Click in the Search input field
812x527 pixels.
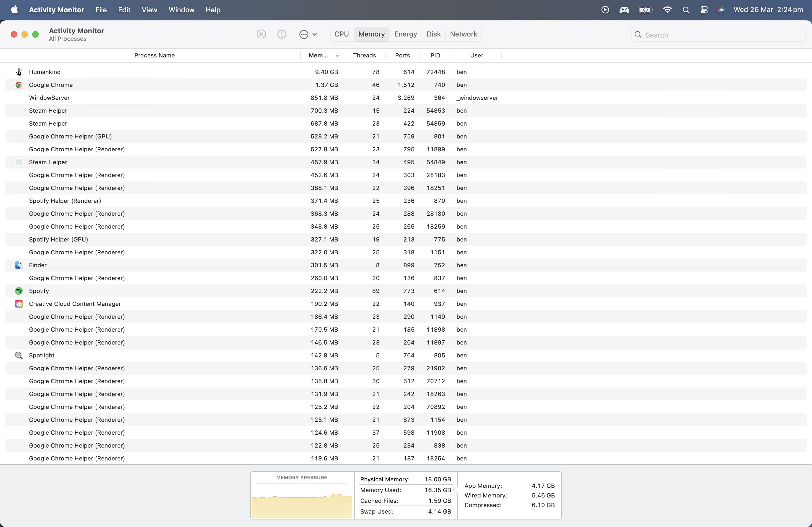(x=718, y=35)
